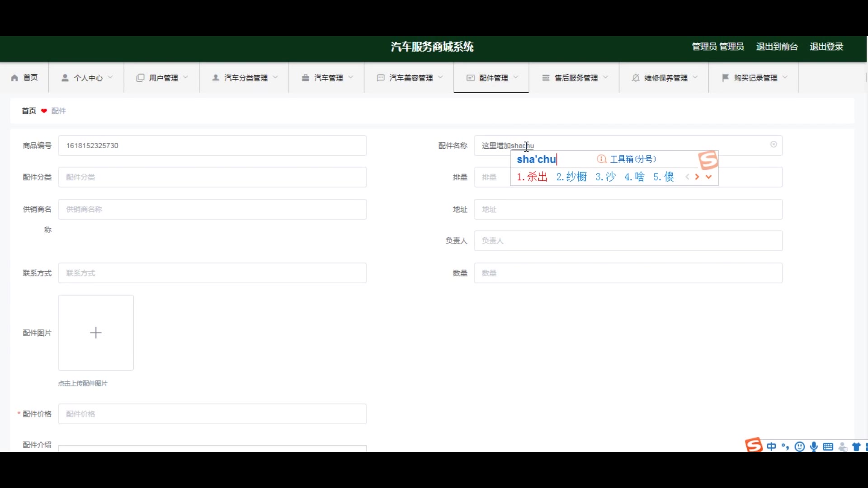
Task: Go to next IME candidate page arrow
Action: 698,177
